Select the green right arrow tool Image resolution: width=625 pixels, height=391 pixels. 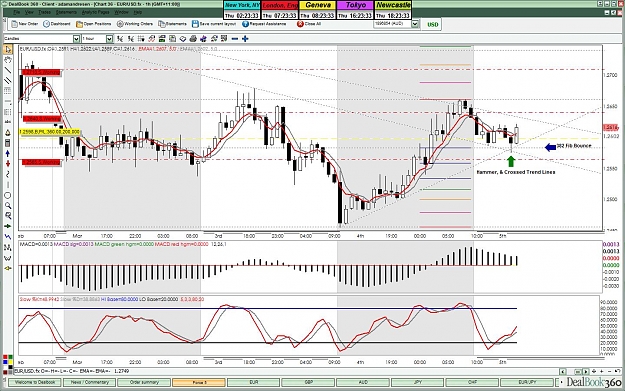point(8,226)
